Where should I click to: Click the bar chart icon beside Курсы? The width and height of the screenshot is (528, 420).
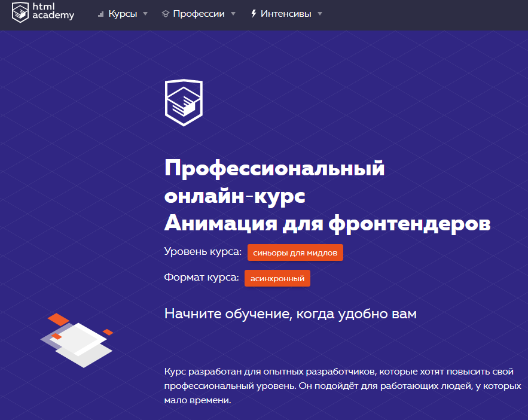[100, 14]
